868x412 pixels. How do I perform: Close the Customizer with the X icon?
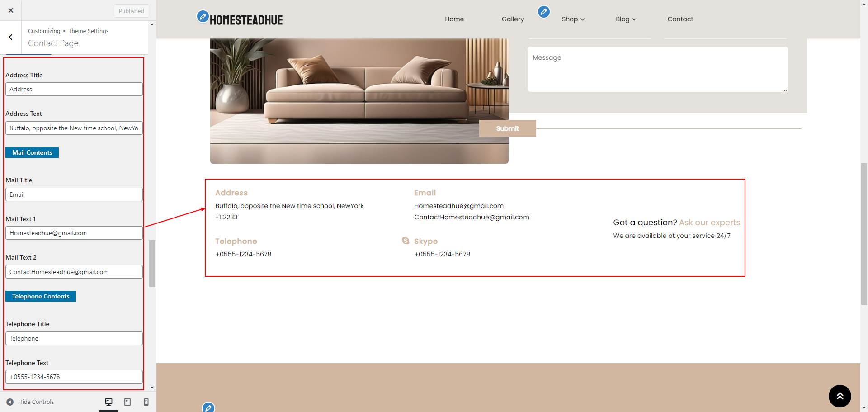click(11, 10)
